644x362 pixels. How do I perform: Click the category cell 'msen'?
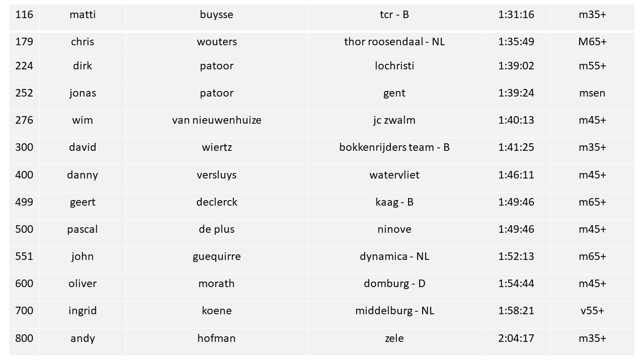(592, 93)
